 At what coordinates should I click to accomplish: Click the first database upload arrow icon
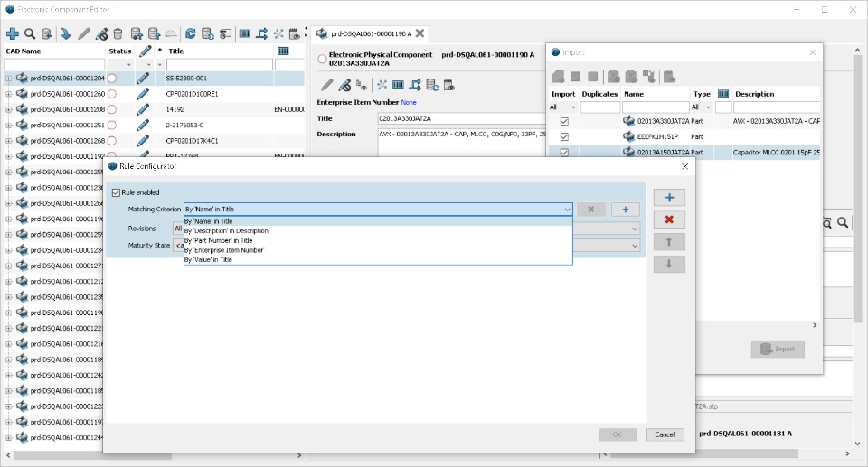coord(137,33)
